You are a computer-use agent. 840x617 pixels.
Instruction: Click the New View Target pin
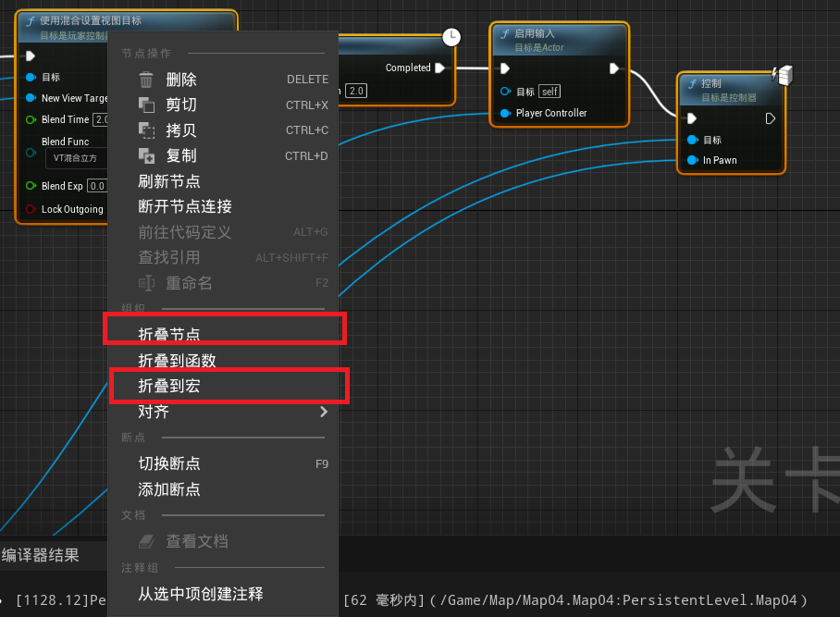pyautogui.click(x=31, y=98)
